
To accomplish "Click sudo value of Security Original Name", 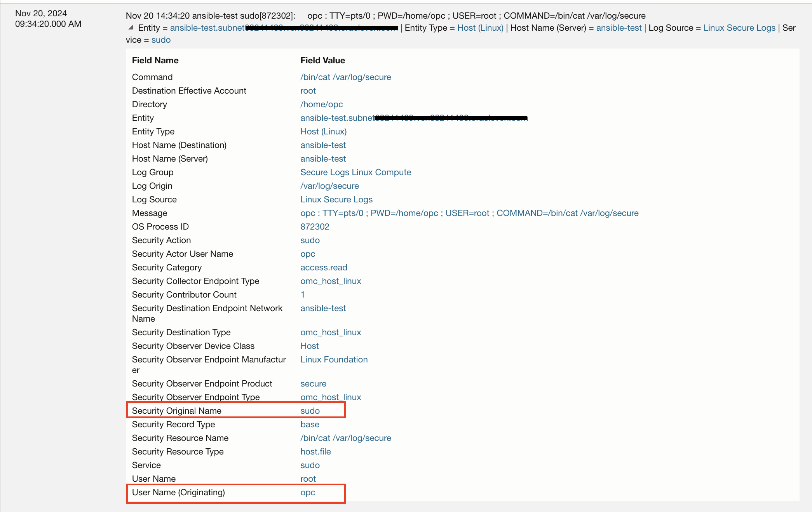I will 310,411.
